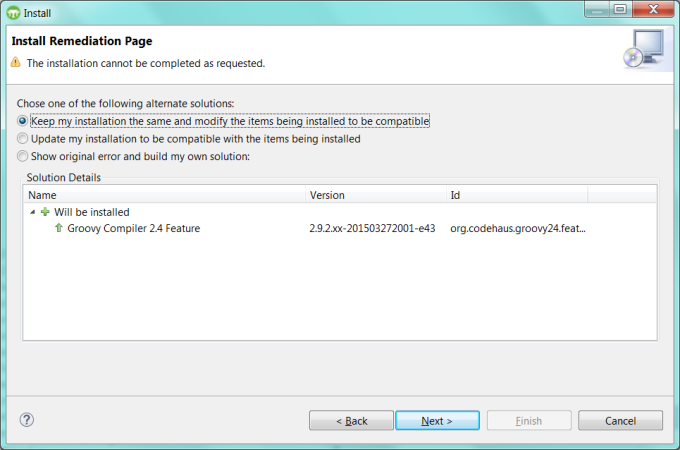Click the 'Install Remediation Page' heading
This screenshot has height=450, width=680.
[82, 41]
